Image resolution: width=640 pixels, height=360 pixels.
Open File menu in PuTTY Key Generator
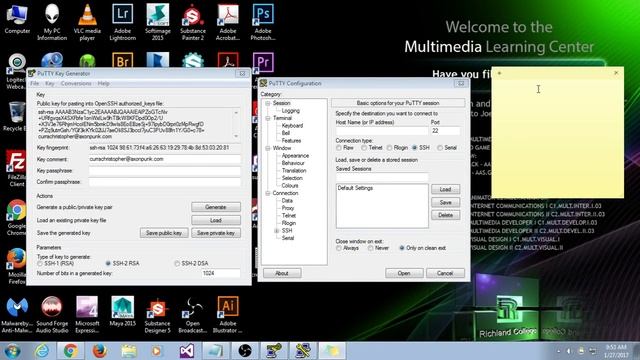(35, 83)
